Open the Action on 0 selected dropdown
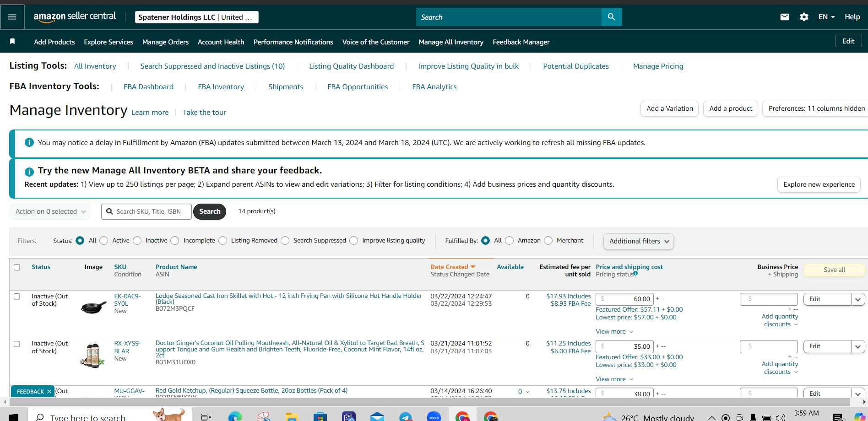 [50, 211]
